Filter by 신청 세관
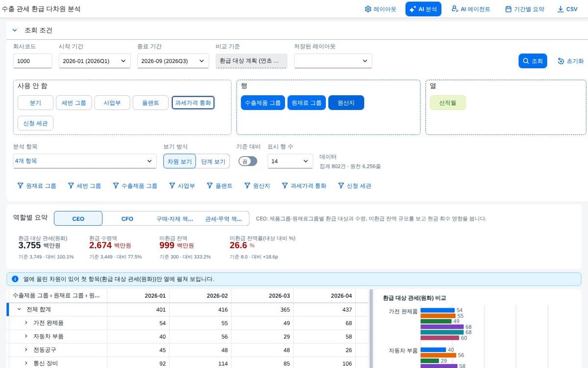This screenshot has width=588, height=368. [x=355, y=186]
